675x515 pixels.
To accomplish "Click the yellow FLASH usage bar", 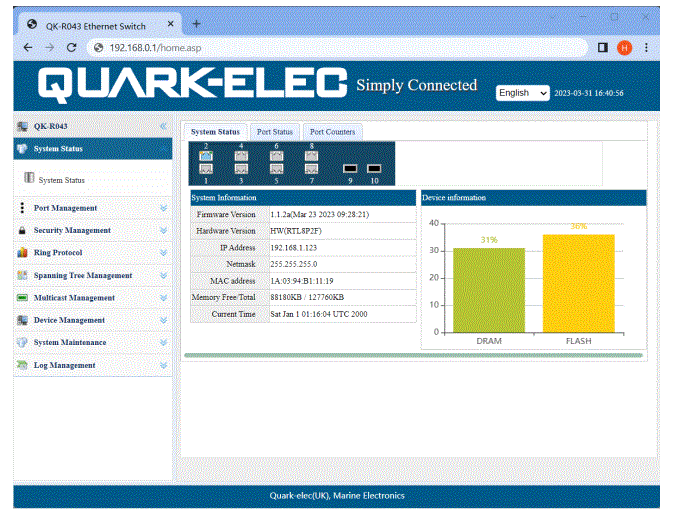I will click(579, 283).
